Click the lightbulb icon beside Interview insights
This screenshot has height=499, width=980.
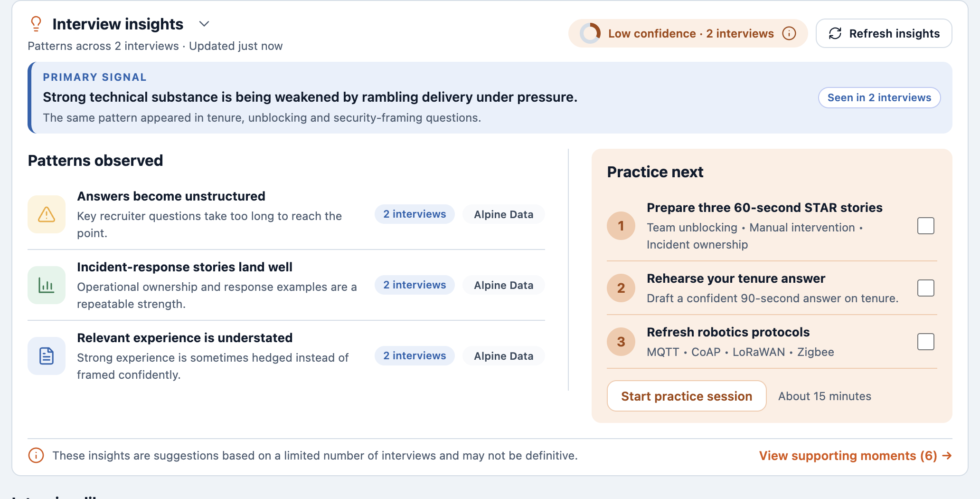pyautogui.click(x=36, y=24)
